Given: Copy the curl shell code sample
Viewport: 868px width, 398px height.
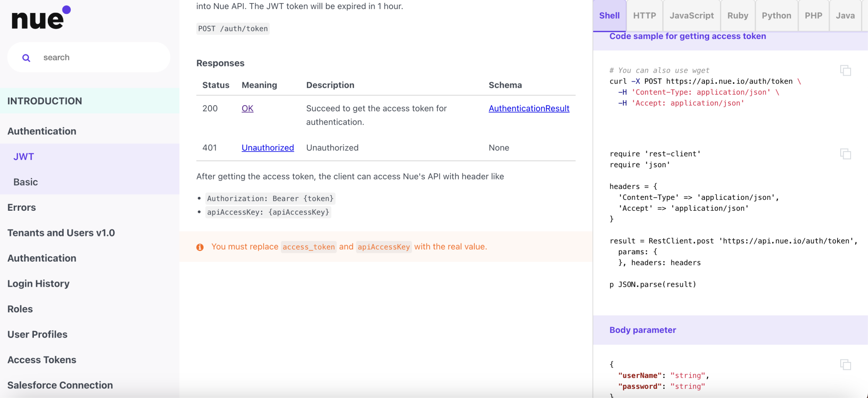Looking at the screenshot, I should [x=845, y=70].
